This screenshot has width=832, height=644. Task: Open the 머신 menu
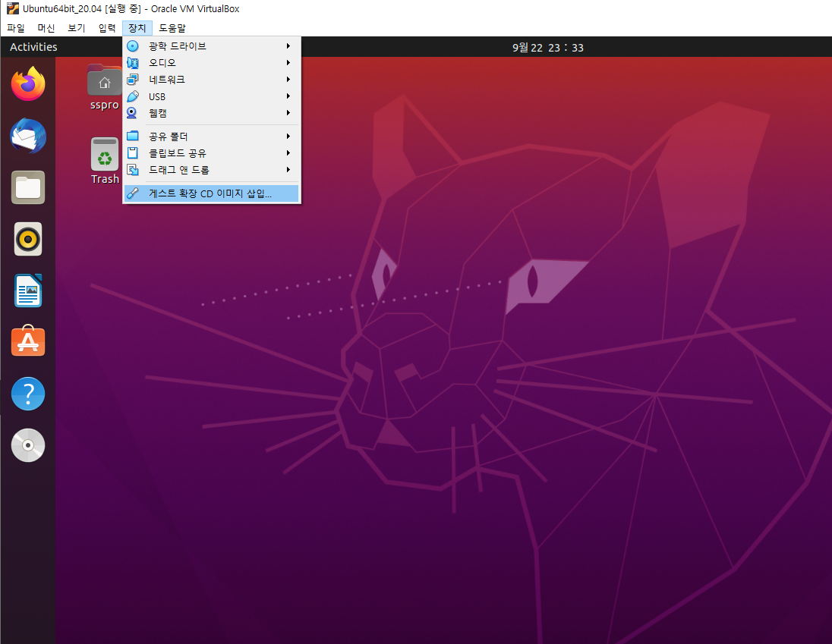(x=46, y=28)
